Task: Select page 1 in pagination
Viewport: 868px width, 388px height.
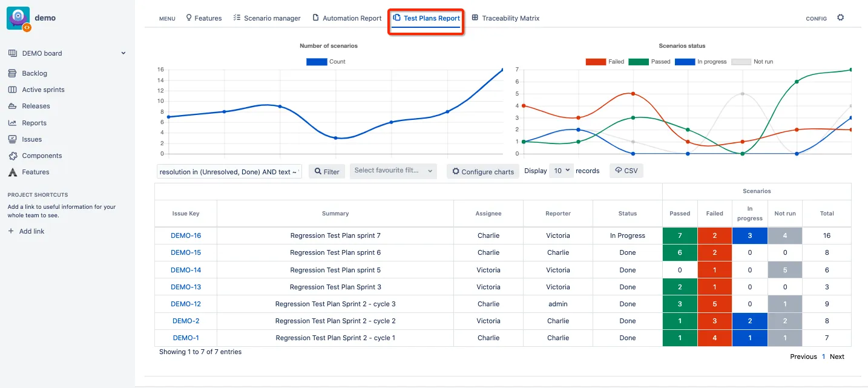Action: click(x=823, y=357)
